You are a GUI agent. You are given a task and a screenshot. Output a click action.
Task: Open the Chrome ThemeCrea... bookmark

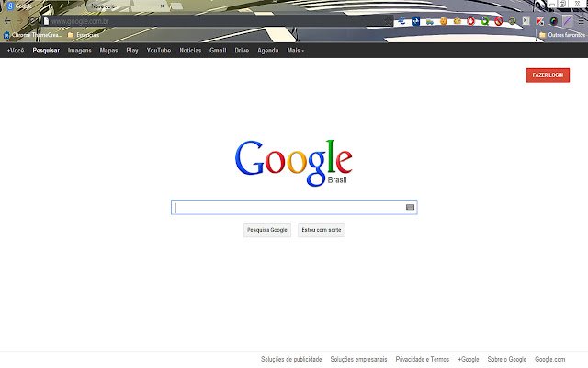pos(33,35)
